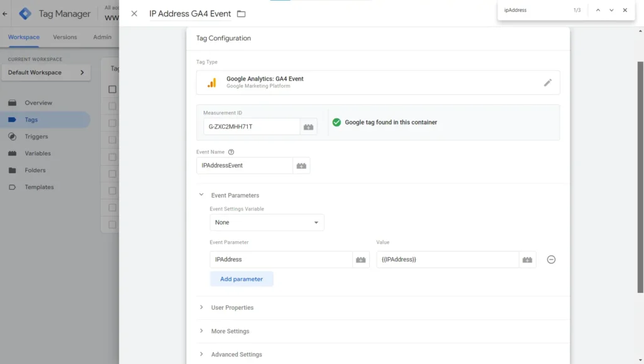
Task: Select all tags with the header checkbox
Action: 112,89
